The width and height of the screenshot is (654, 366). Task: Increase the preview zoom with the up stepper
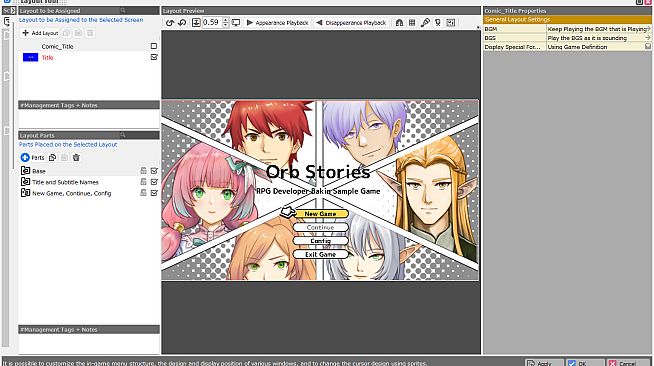(225, 20)
